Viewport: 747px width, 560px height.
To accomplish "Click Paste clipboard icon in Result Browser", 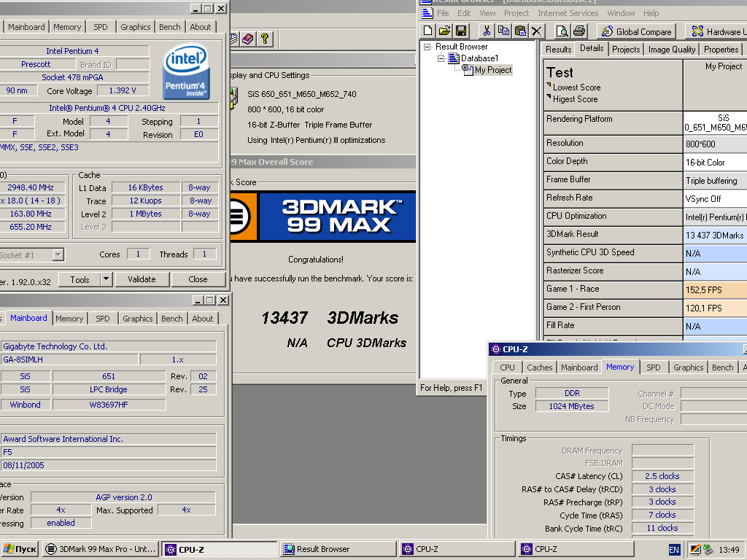I will [520, 31].
